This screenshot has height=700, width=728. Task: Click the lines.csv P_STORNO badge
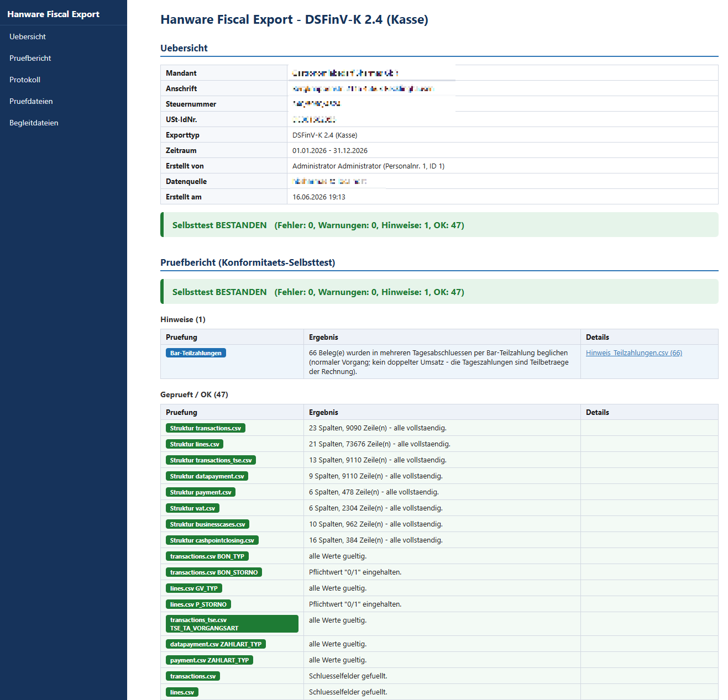coord(198,604)
